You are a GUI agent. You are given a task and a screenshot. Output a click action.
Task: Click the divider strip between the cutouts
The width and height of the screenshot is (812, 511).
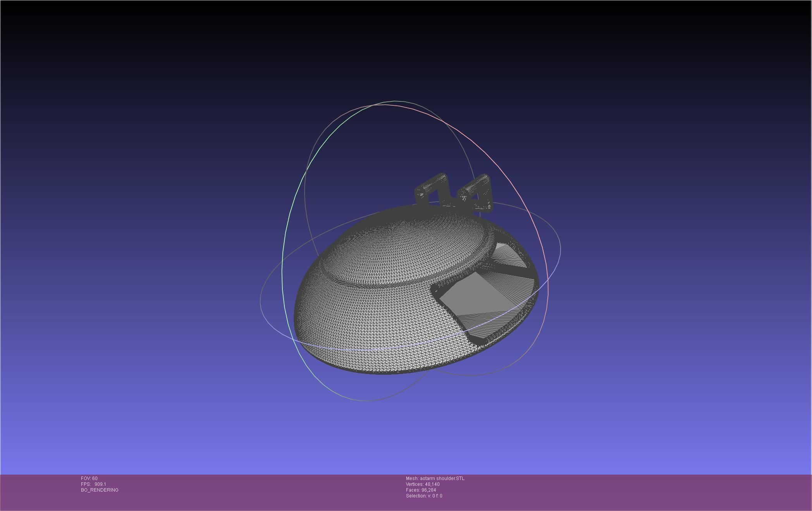click(x=511, y=270)
